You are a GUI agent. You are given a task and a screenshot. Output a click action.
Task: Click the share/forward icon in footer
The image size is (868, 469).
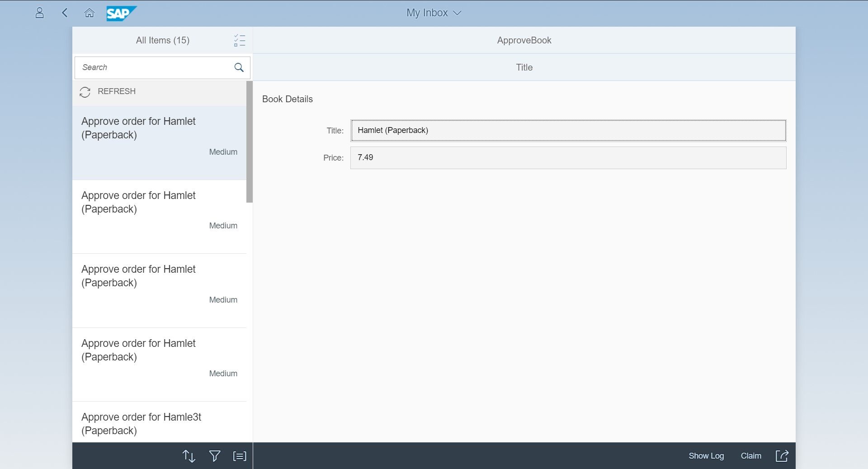(x=782, y=456)
